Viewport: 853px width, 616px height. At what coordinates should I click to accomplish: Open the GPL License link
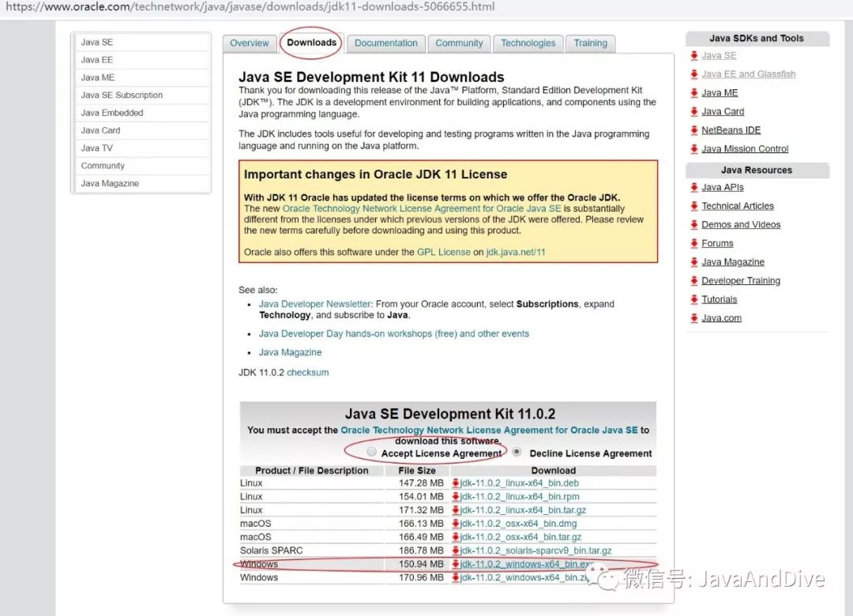pos(443,252)
